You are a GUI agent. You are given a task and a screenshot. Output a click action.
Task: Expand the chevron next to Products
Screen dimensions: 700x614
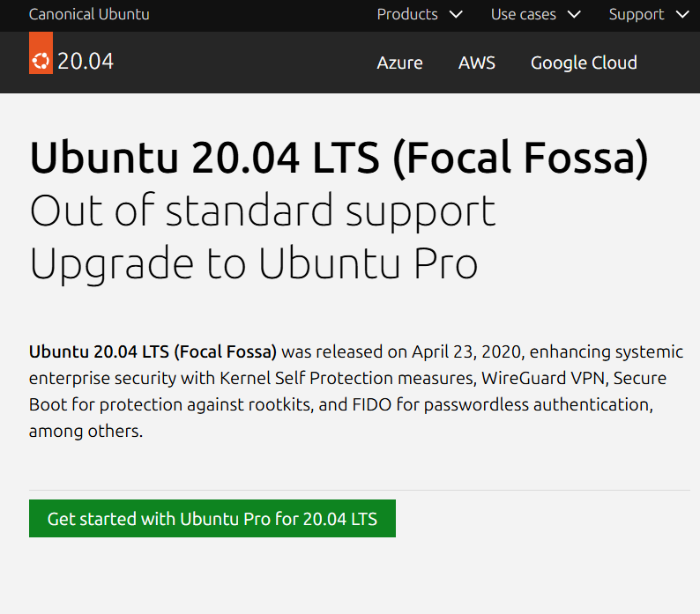[x=456, y=15]
